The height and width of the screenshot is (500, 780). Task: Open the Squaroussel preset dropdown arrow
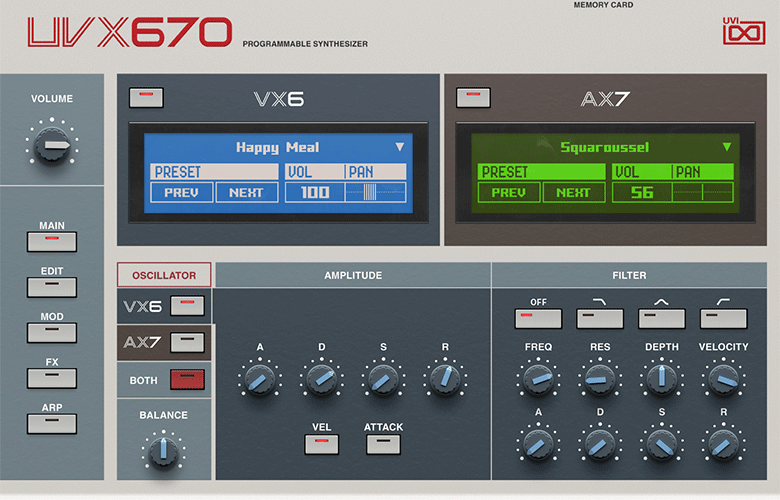pos(727,147)
